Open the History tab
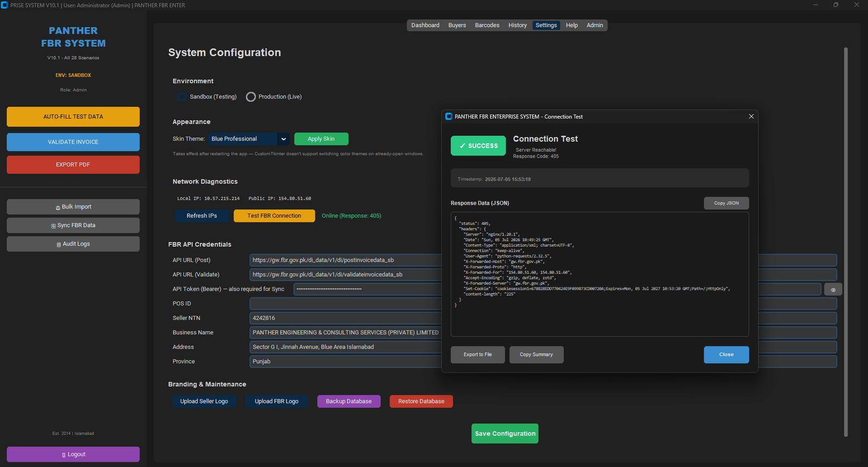Image resolution: width=868 pixels, height=467 pixels. [x=518, y=26]
